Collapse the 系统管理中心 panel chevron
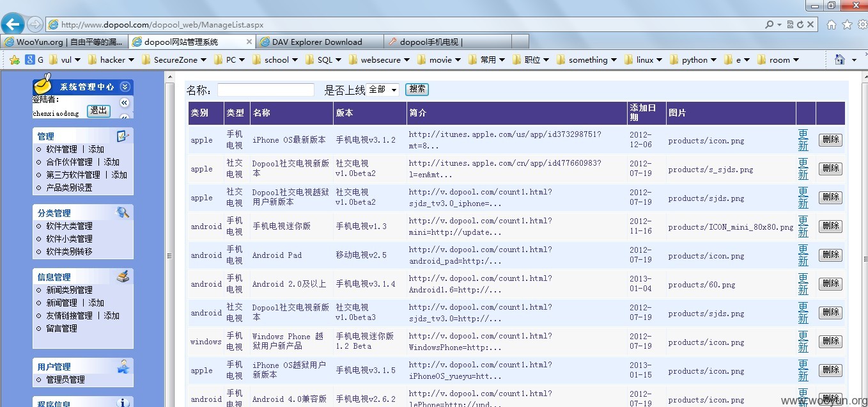Screen dimensions: 868x407 click(125, 86)
